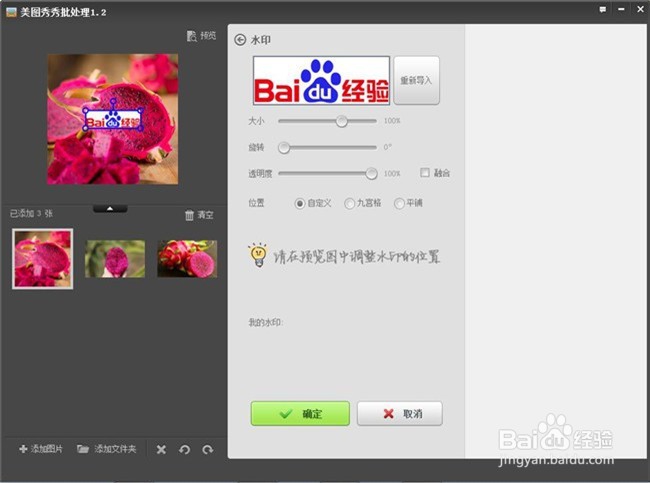Adjust the 大小 size slider handle
Screen dimensions: 650x483
[x=342, y=121]
